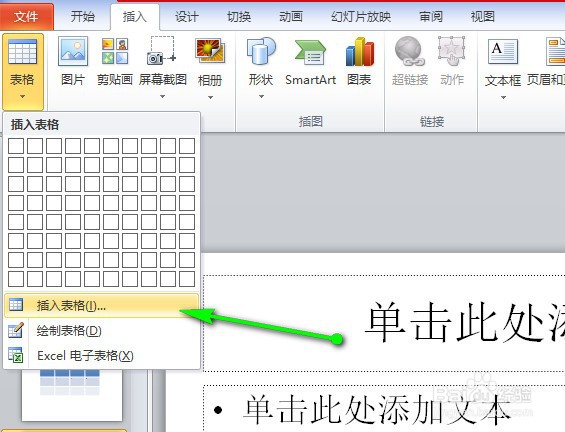
Task: Click the icon beside 插入表格(I)...
Action: pyautogui.click(x=16, y=305)
